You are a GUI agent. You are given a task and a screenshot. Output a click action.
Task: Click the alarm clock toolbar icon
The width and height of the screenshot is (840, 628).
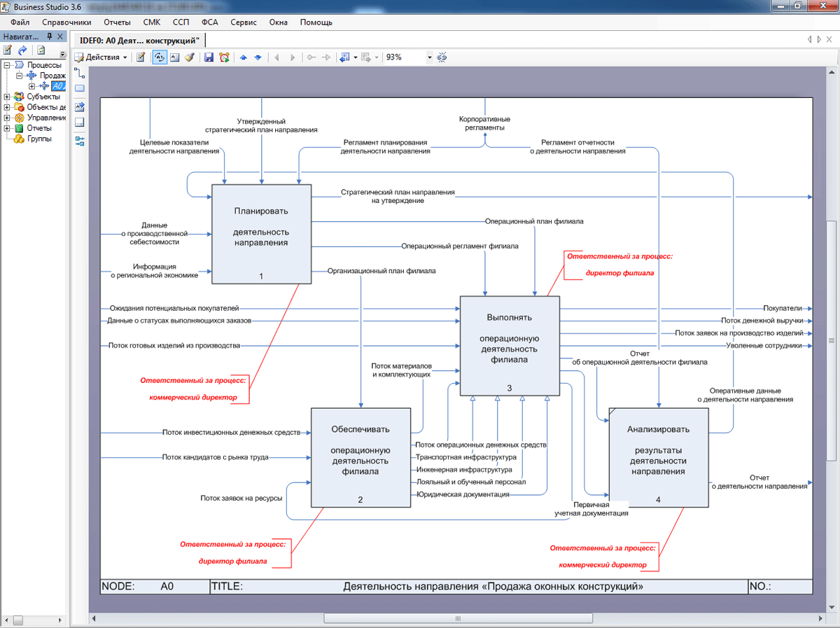point(224,57)
